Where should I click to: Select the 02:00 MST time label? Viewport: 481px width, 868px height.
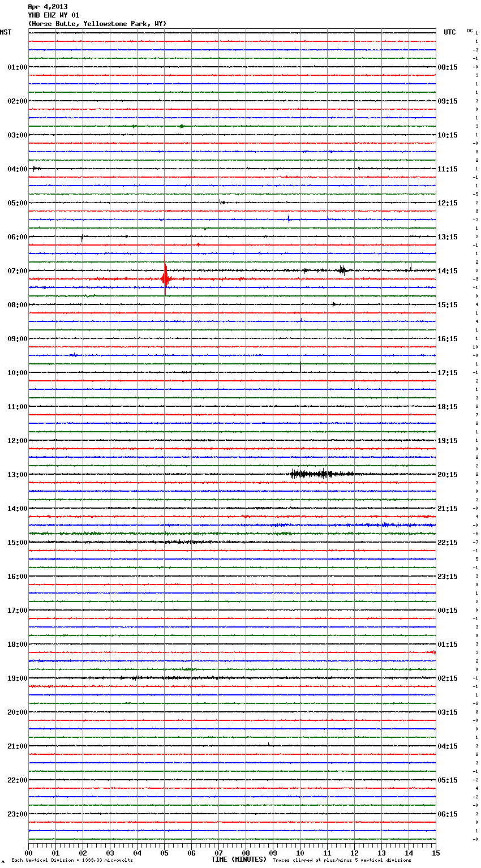(x=18, y=101)
